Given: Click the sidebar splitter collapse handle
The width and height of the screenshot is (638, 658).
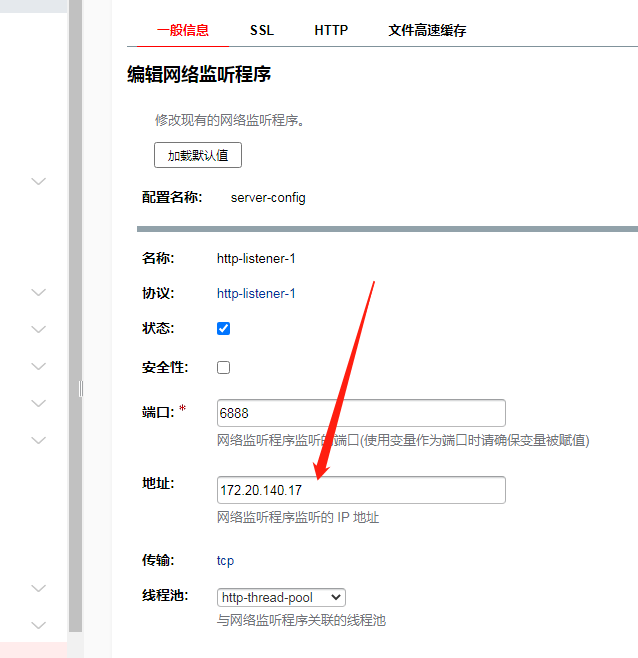Looking at the screenshot, I should (81, 388).
